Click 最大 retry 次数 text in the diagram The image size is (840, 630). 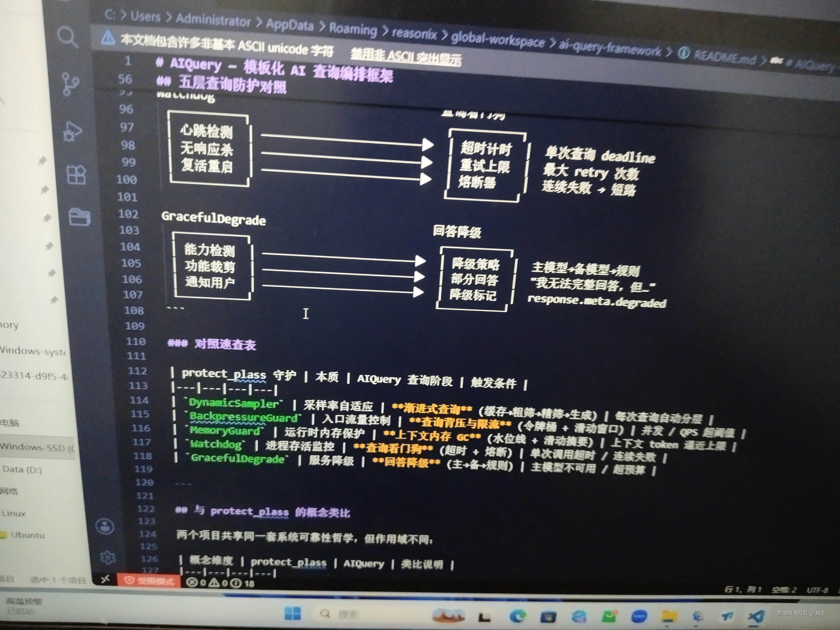point(591,172)
